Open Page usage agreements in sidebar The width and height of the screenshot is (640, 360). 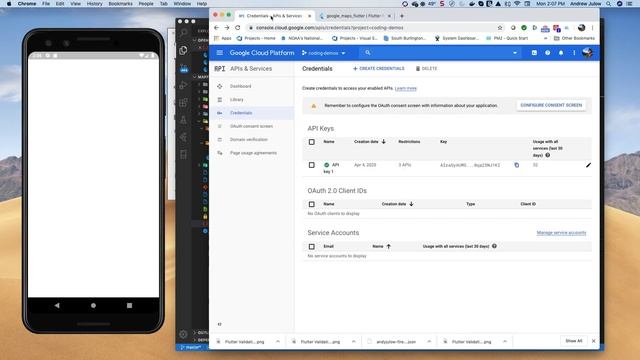pos(253,153)
